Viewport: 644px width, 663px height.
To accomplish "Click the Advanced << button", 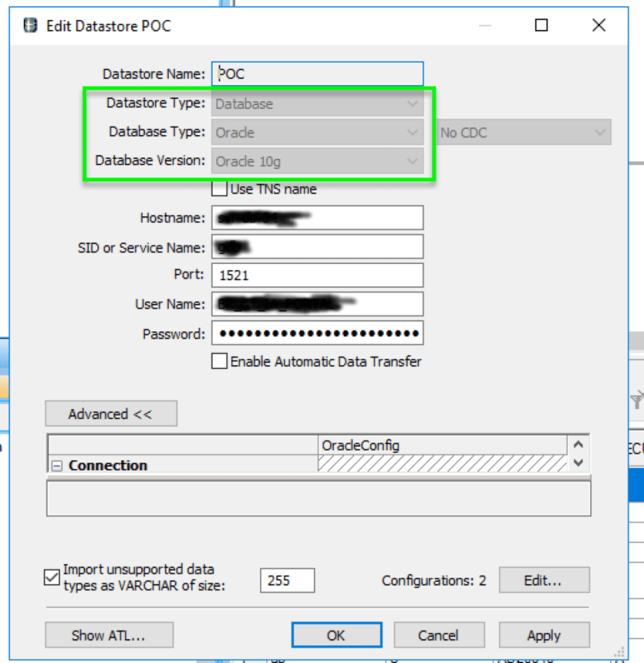I will 111,414.
